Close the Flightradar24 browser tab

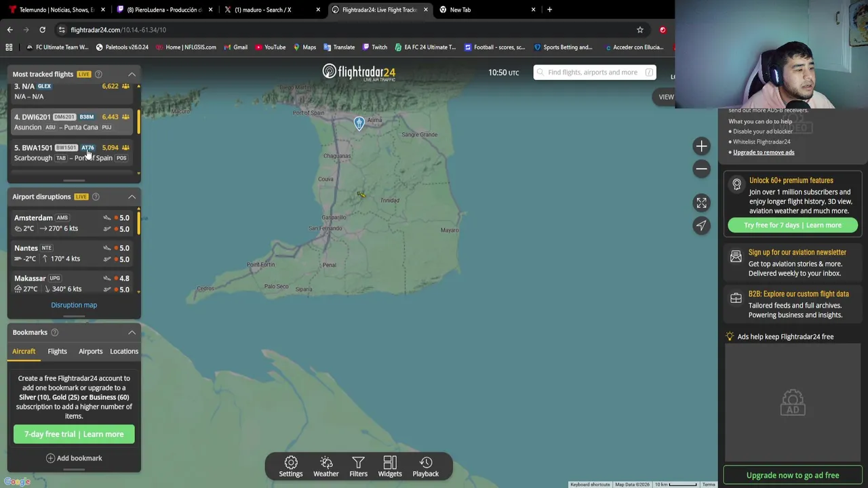coord(426,9)
